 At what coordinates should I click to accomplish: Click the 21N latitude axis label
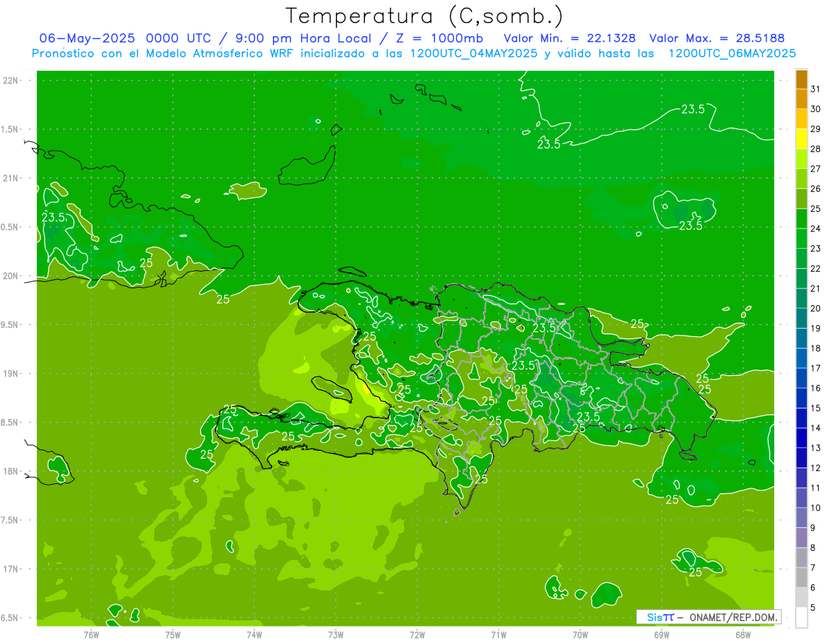10,179
